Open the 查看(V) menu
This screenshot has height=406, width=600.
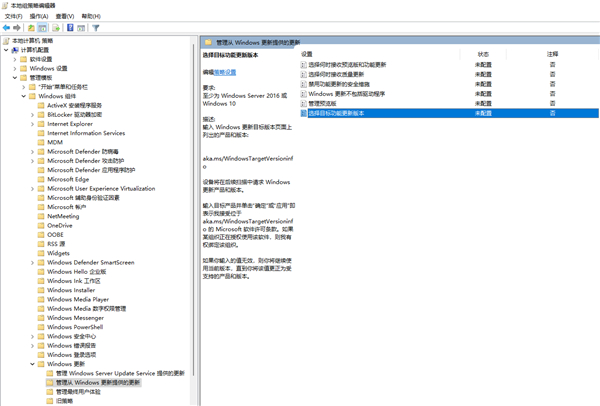64,16
